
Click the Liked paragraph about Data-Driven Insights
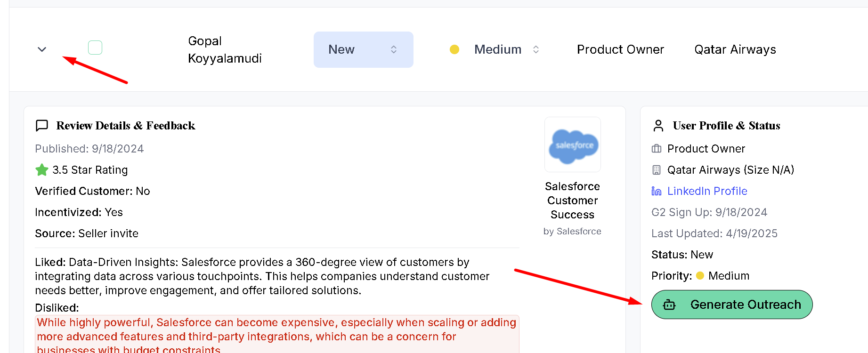click(262, 276)
